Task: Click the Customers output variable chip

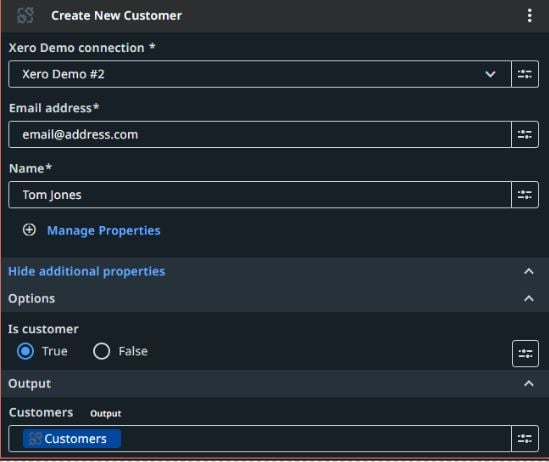Action: [72, 439]
